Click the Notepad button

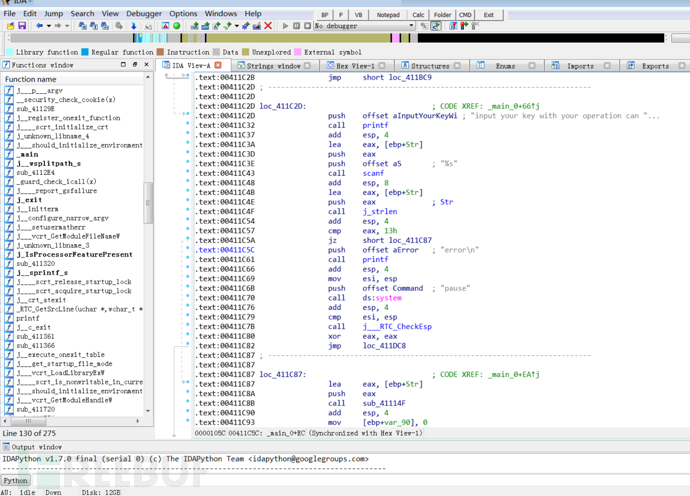(388, 15)
